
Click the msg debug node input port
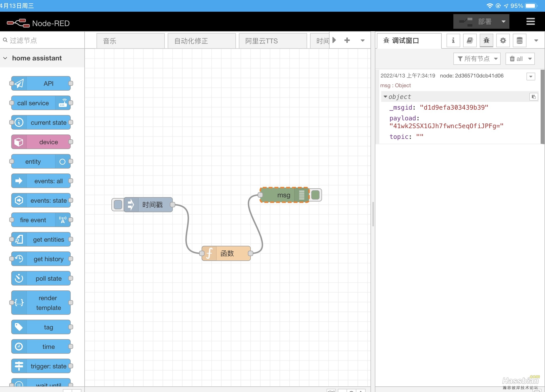point(260,195)
